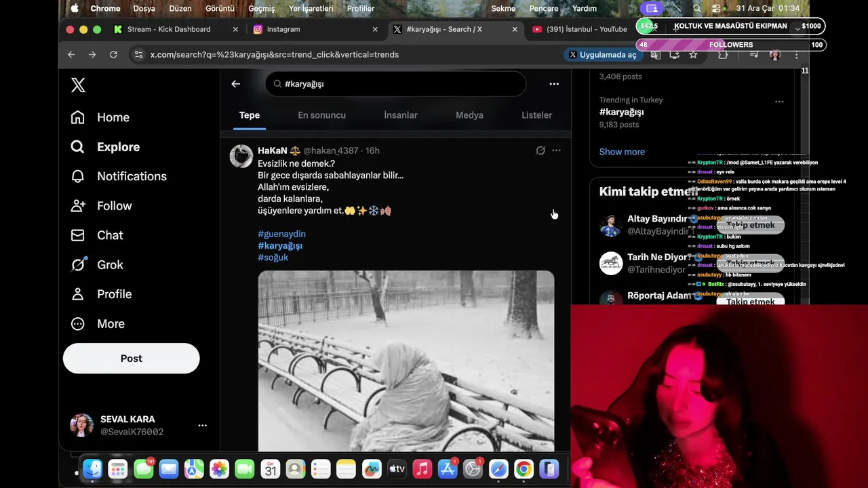
Task: Go back with X search back arrow
Action: point(235,84)
